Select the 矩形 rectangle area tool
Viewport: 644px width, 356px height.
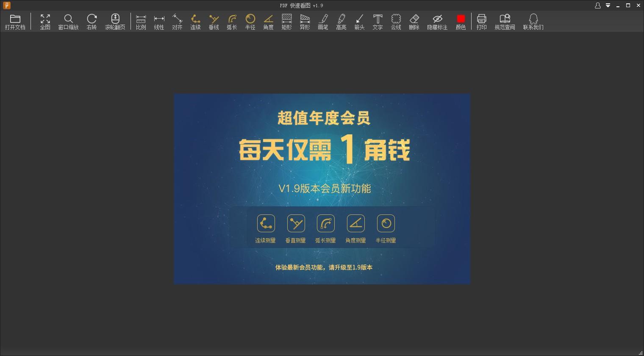[287, 22]
